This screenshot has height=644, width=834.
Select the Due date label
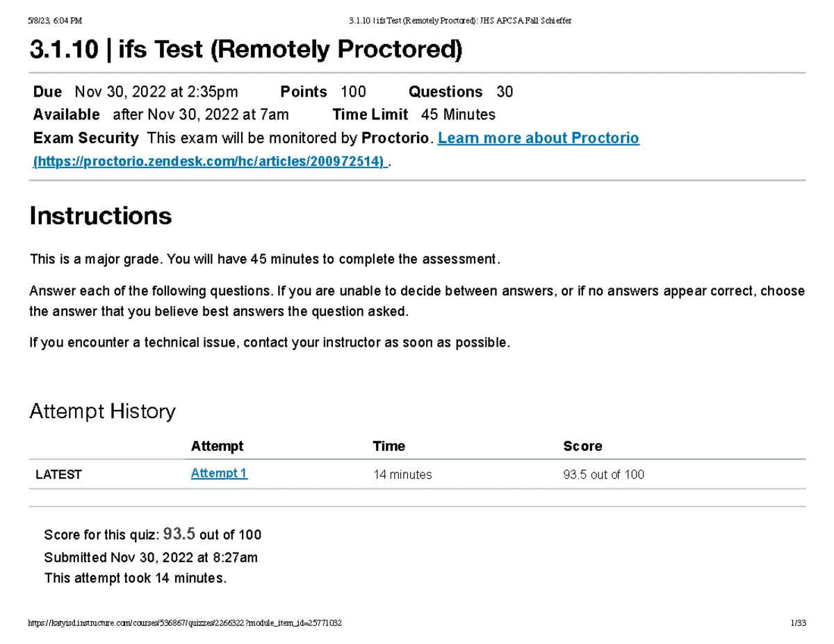tap(47, 92)
